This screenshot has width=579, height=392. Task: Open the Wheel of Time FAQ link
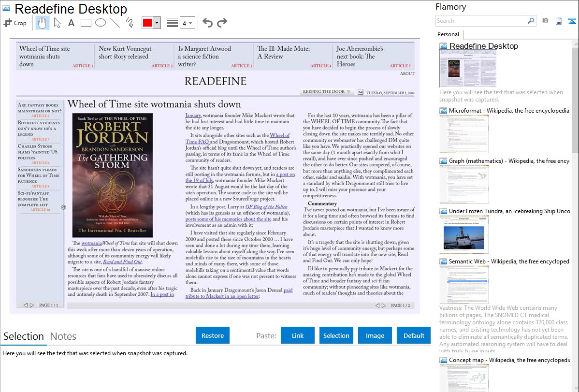coord(237,139)
